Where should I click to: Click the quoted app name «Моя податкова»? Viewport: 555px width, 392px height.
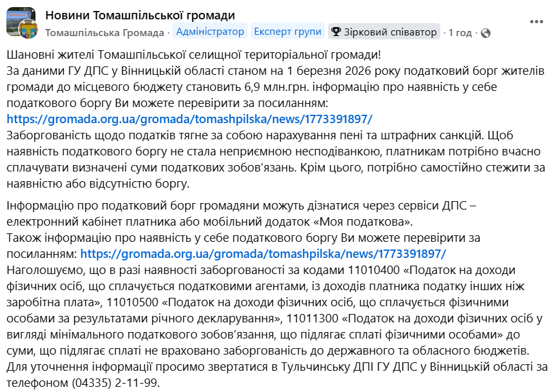pyautogui.click(x=356, y=222)
